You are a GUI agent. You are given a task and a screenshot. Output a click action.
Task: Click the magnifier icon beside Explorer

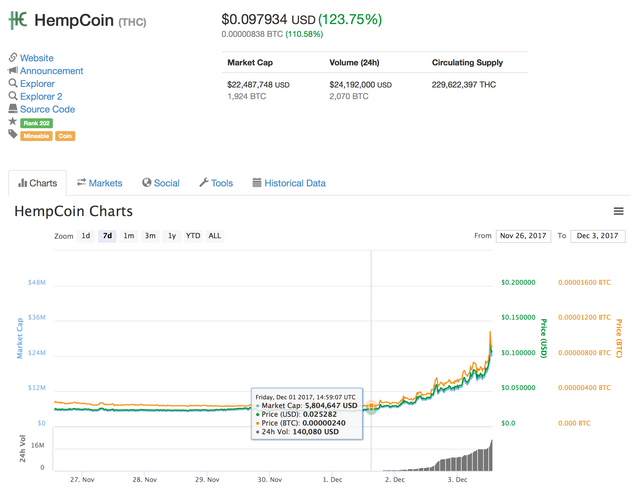13,83
